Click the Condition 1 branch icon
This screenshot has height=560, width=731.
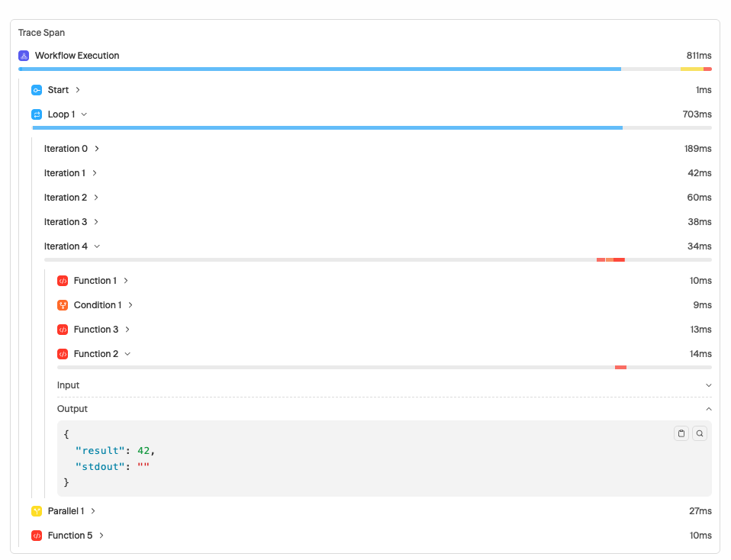point(63,305)
